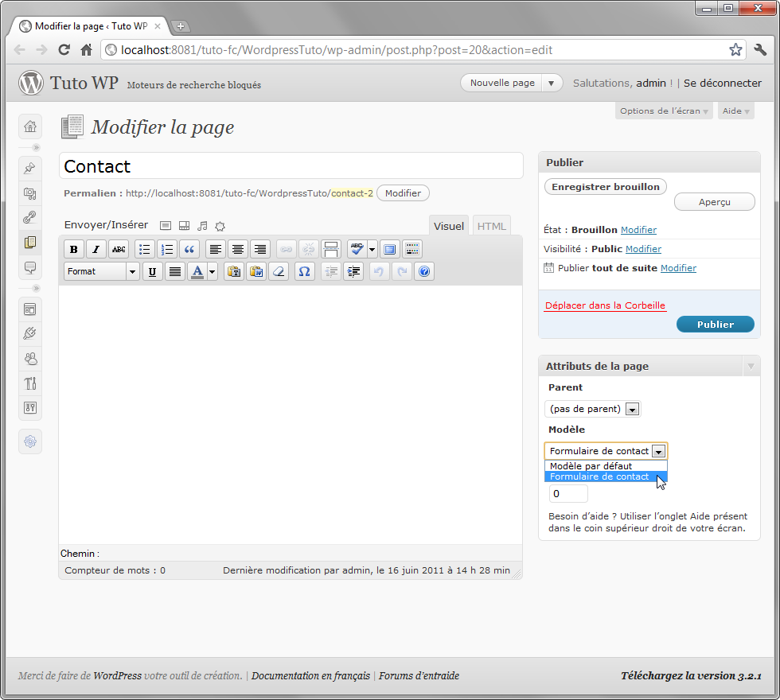Paste as plain text
Image resolution: width=780 pixels, height=700 pixels.
click(x=234, y=271)
